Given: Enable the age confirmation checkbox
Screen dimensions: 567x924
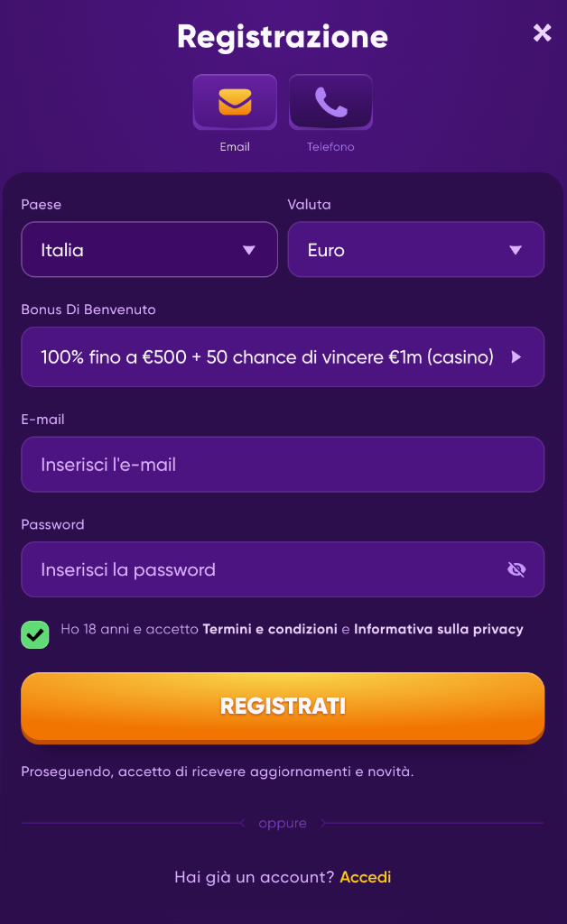Looking at the screenshot, I should click(x=34, y=634).
